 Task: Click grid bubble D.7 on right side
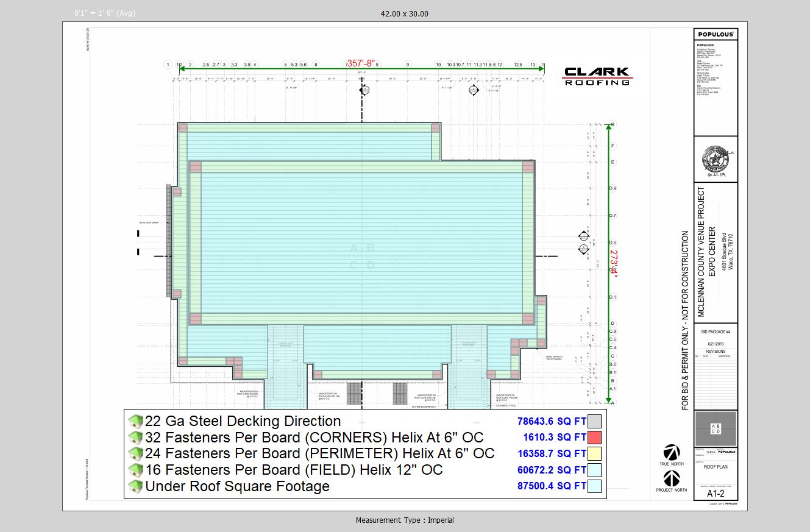coord(613,216)
